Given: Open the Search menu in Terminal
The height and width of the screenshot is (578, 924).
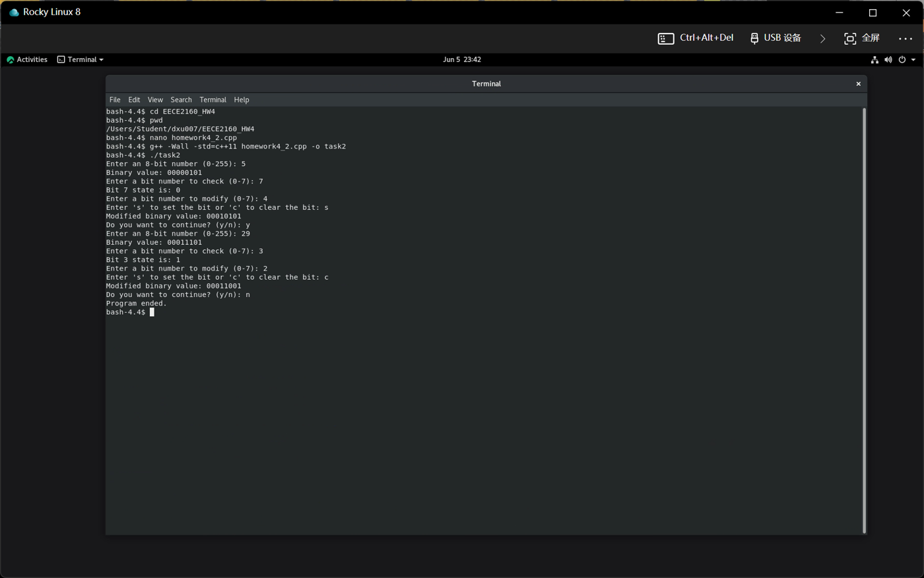Looking at the screenshot, I should [x=181, y=100].
